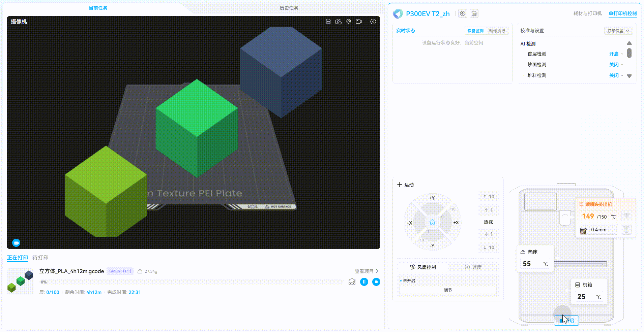Open the 耗材与打印机 tab
This screenshot has height=332, width=644.
[588, 13]
